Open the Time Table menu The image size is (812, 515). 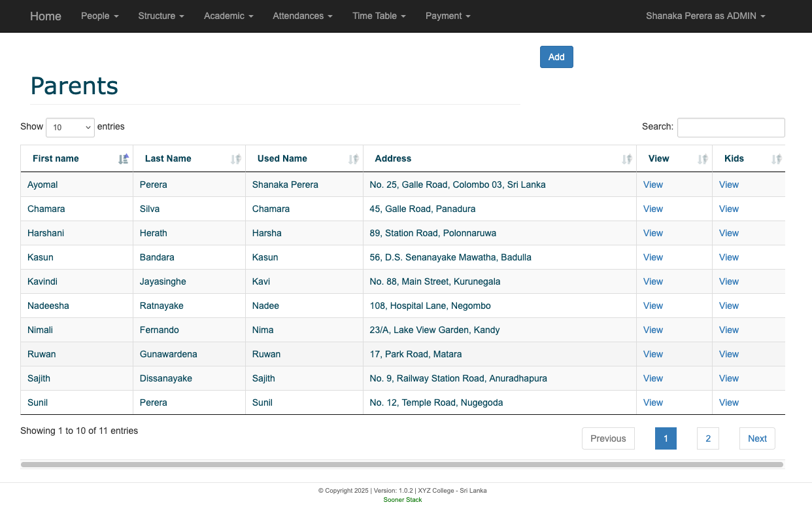[x=379, y=16]
